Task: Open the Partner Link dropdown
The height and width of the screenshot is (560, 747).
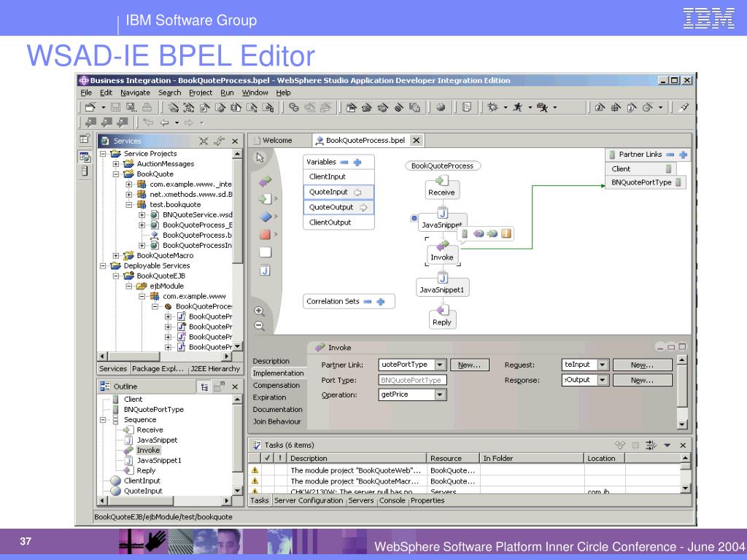Action: tap(440, 365)
